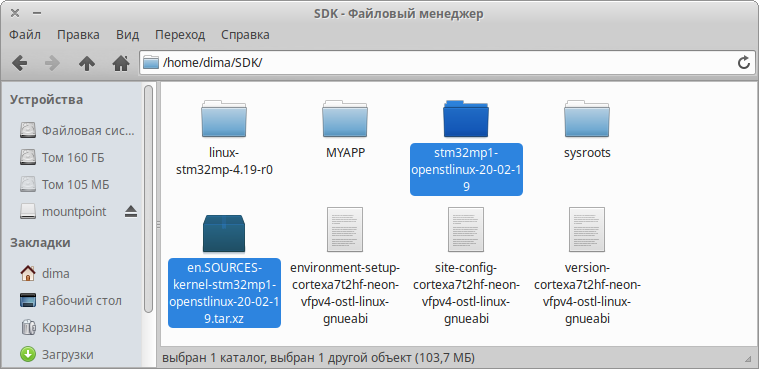The height and width of the screenshot is (369, 759).
Task: Click the stm32mp1-openstlinux-20-02-19 label
Action: (x=466, y=169)
